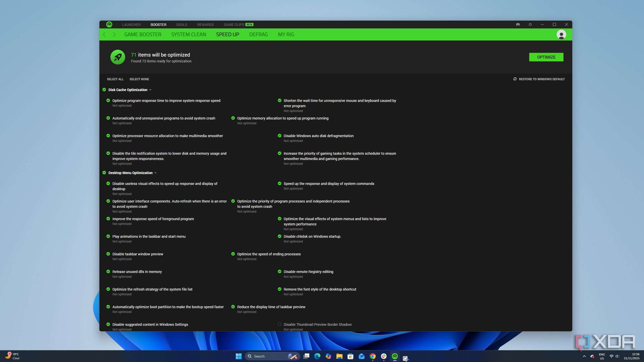Image resolution: width=644 pixels, height=362 pixels.
Task: Switch to the SYSTEM CLEAN tab
Action: (x=188, y=34)
